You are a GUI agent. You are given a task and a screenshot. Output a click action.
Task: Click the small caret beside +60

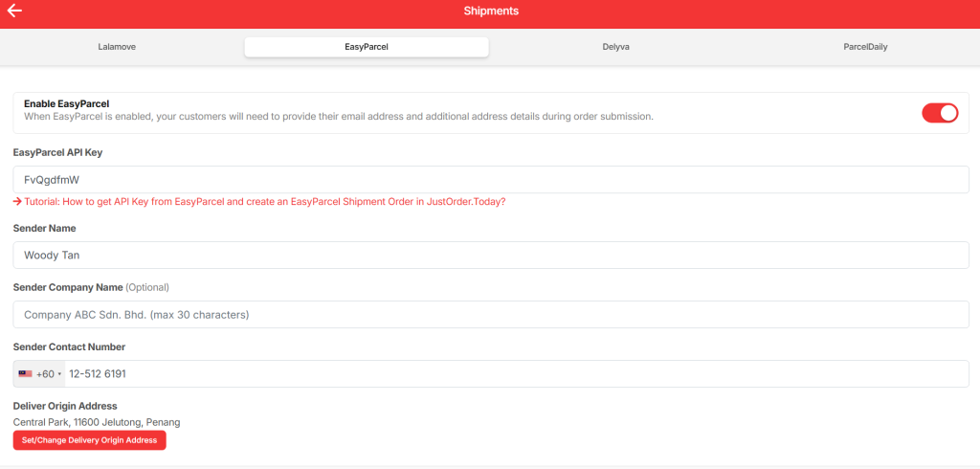[59, 374]
